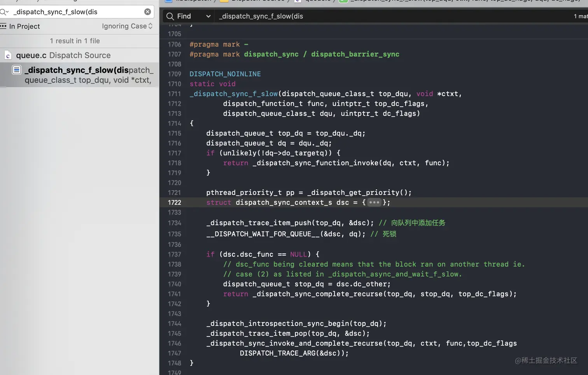Click line number 1722 in gutter

[174, 203]
